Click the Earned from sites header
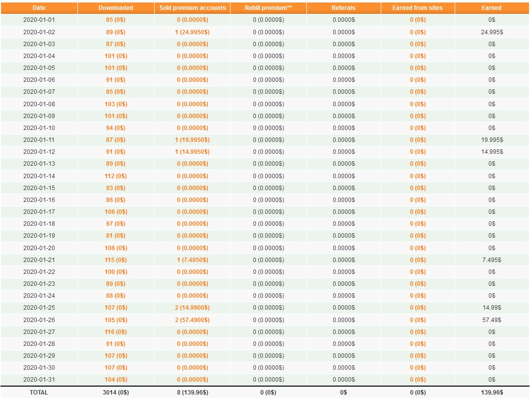Screen dimensions: 532x399 [417, 8]
